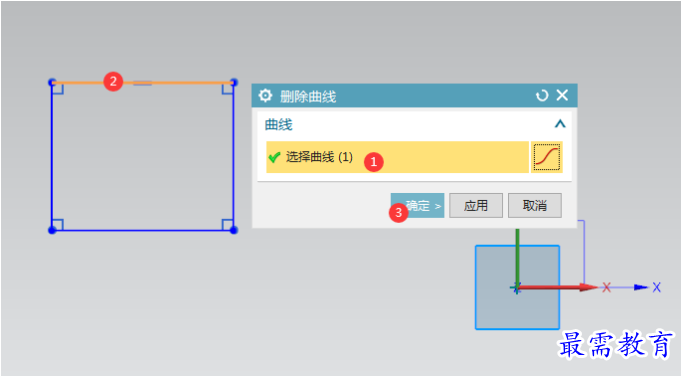Select the left edge of the rectangle
The image size is (681, 376).
[52, 156]
